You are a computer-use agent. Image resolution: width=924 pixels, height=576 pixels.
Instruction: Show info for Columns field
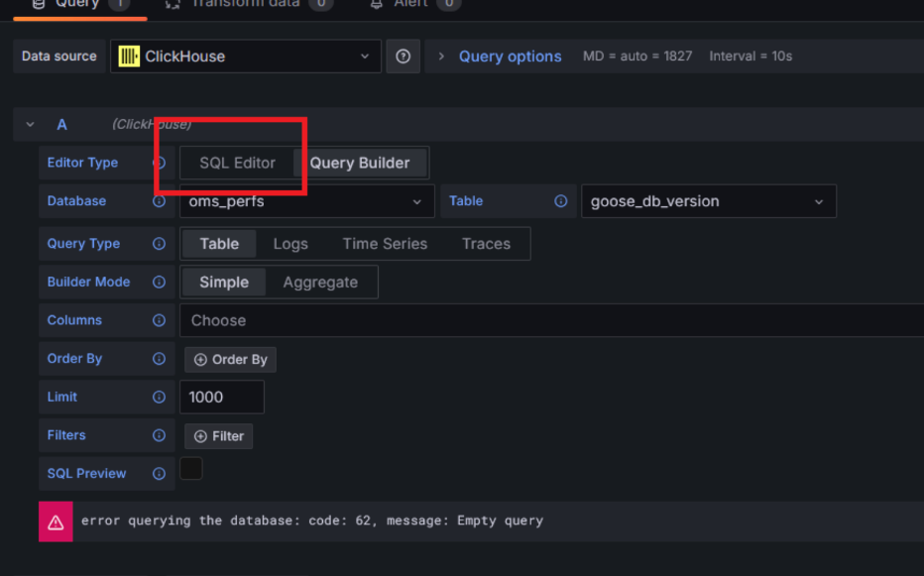point(159,320)
